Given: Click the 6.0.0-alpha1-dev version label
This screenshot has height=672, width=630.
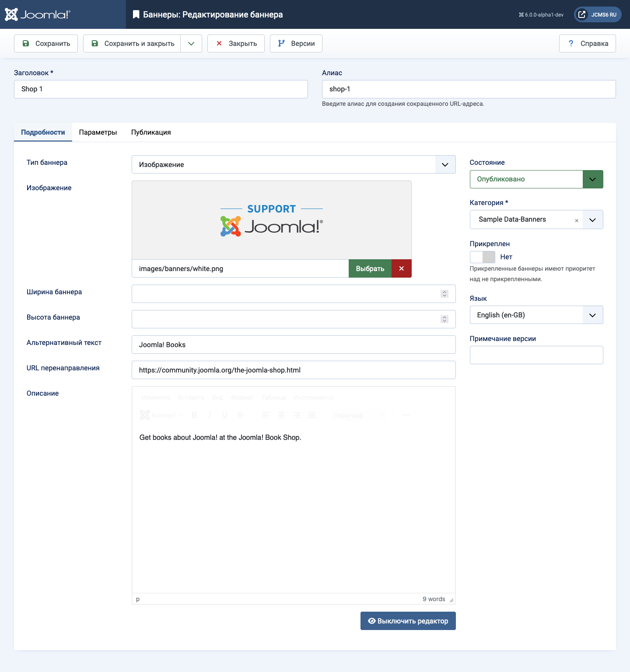Looking at the screenshot, I should (541, 14).
